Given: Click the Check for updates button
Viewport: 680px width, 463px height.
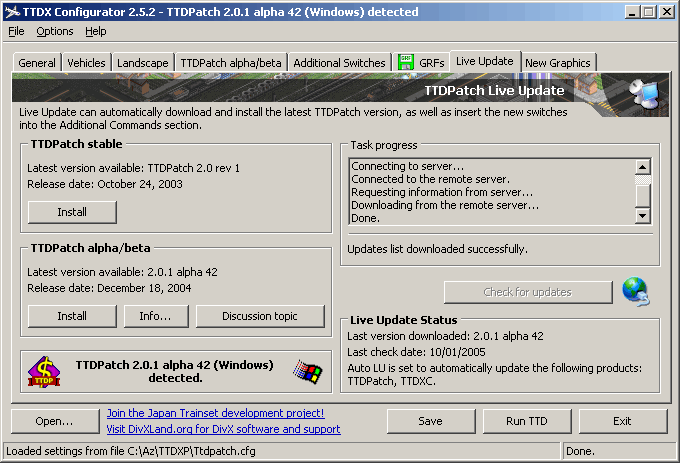Looking at the screenshot, I should pos(528,292).
